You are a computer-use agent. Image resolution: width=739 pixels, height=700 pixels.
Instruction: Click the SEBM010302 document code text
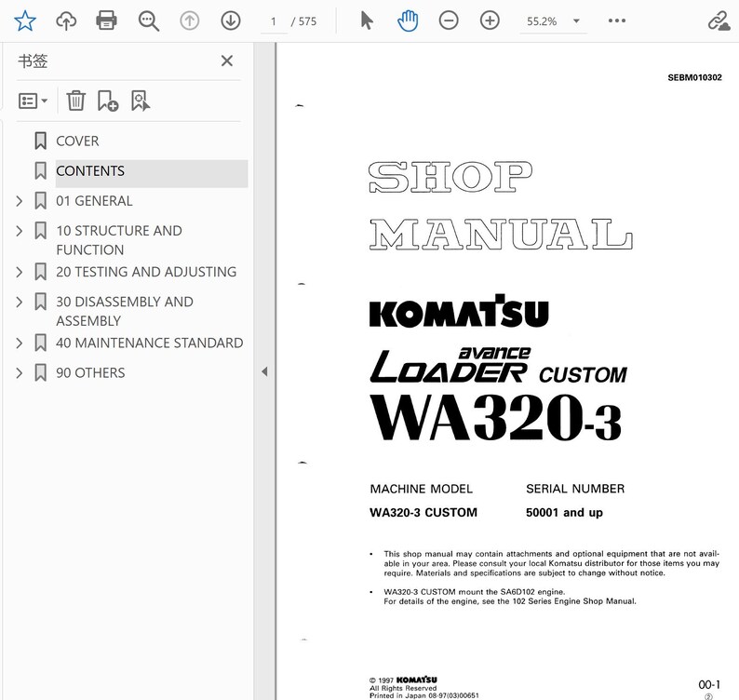pyautogui.click(x=694, y=77)
